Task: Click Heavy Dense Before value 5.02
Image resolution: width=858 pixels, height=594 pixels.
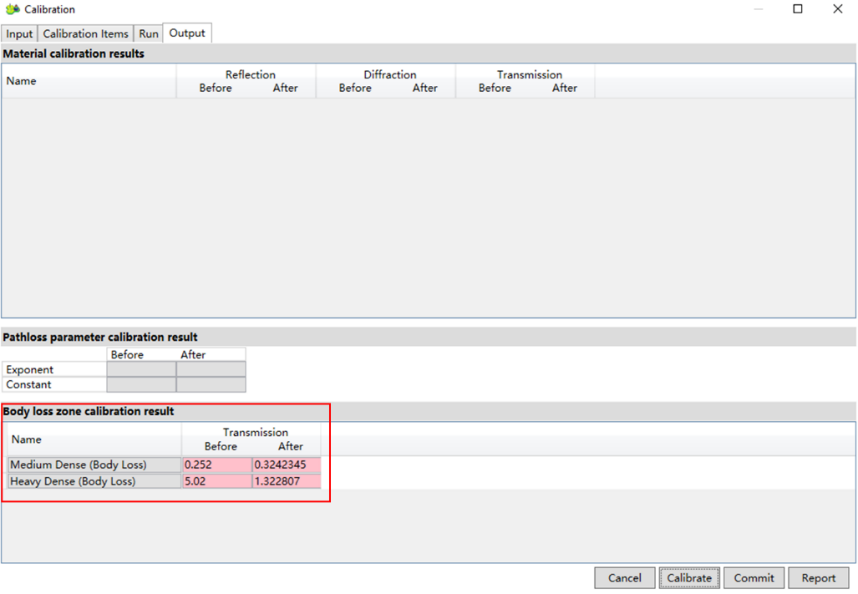Action: coord(216,481)
